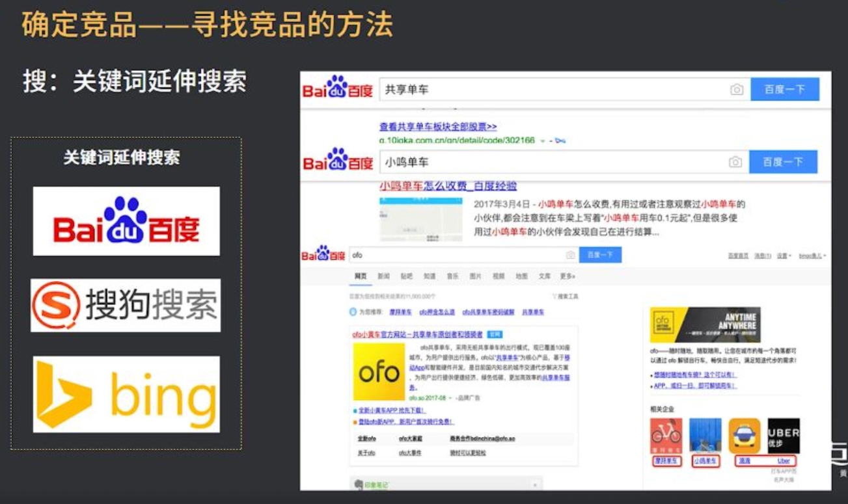The image size is (848, 504).
Task: Open the 知道 tab
Action: pos(430,276)
